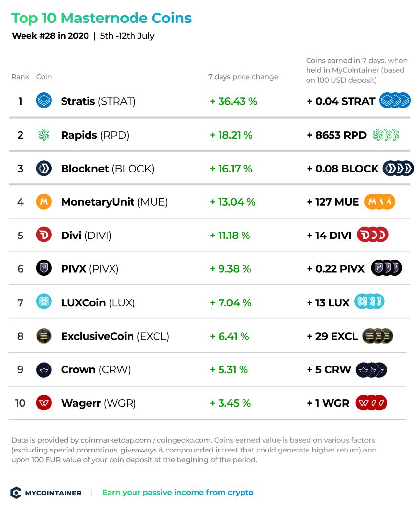Select the red Divi coin icon
The height and width of the screenshot is (516, 420).
44,235
